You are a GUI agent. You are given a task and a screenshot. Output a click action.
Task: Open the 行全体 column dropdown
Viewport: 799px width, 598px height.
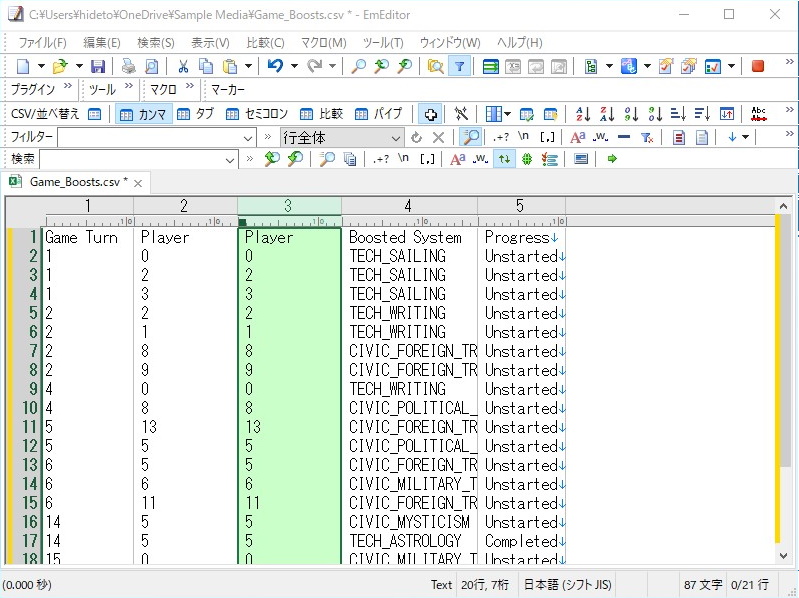[x=395, y=138]
